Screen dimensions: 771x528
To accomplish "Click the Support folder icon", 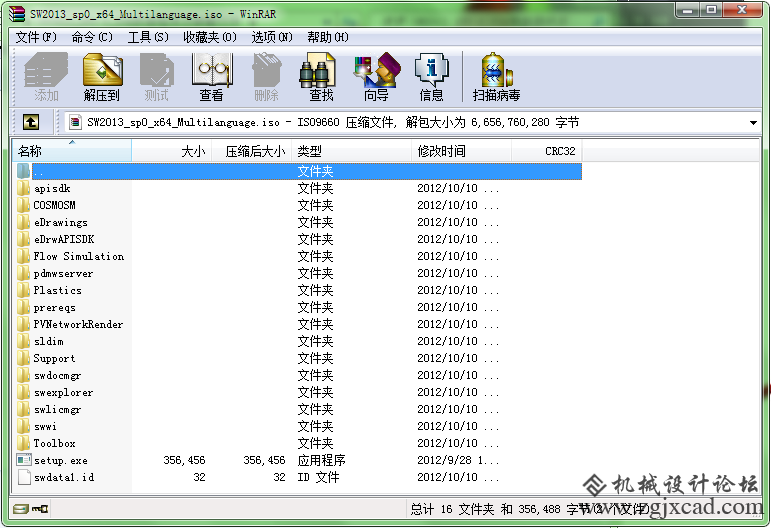I will [x=24, y=358].
